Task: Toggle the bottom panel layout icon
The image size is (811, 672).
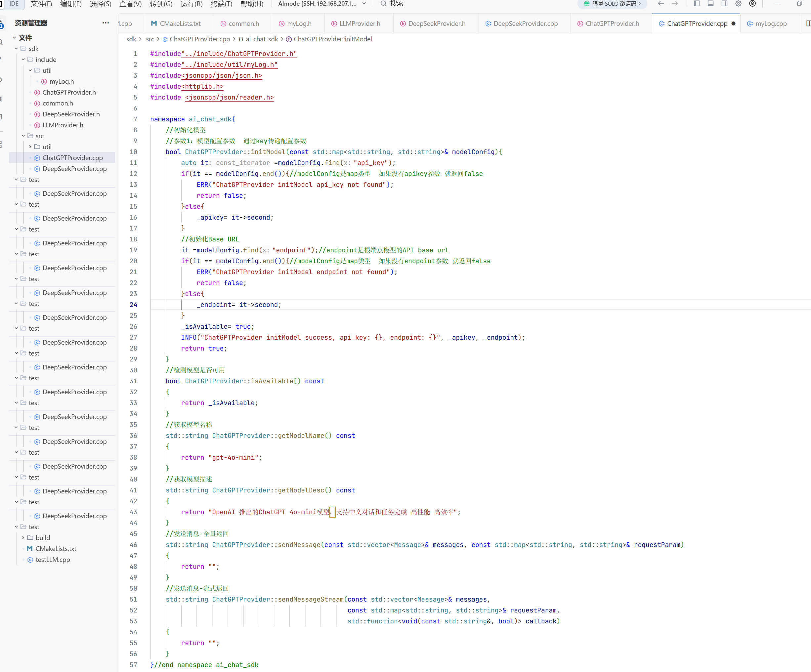Action: tap(710, 4)
